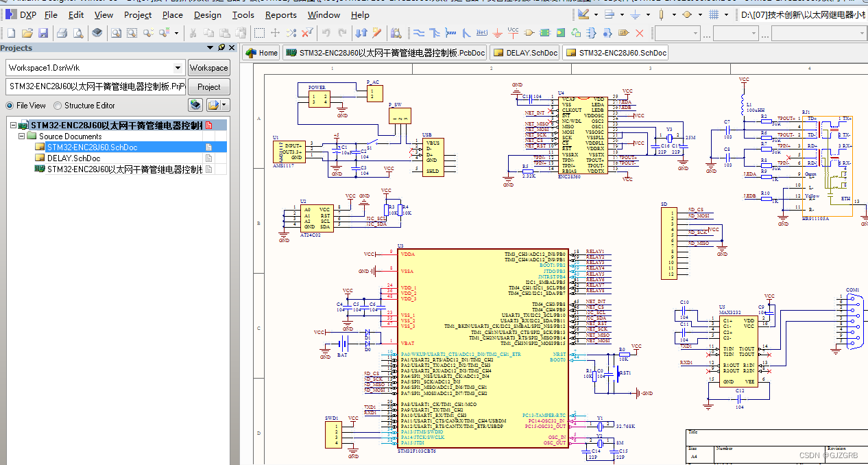
Task: Click the Project button
Action: coord(209,87)
